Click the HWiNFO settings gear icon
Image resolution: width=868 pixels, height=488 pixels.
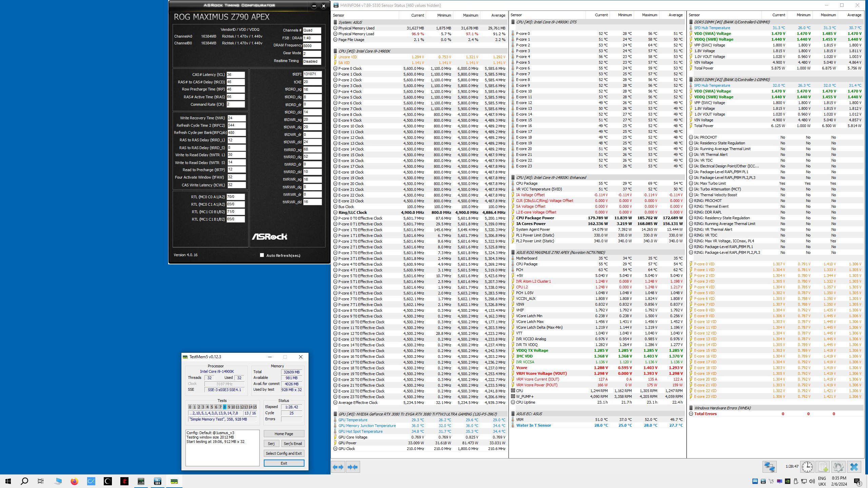(838, 467)
